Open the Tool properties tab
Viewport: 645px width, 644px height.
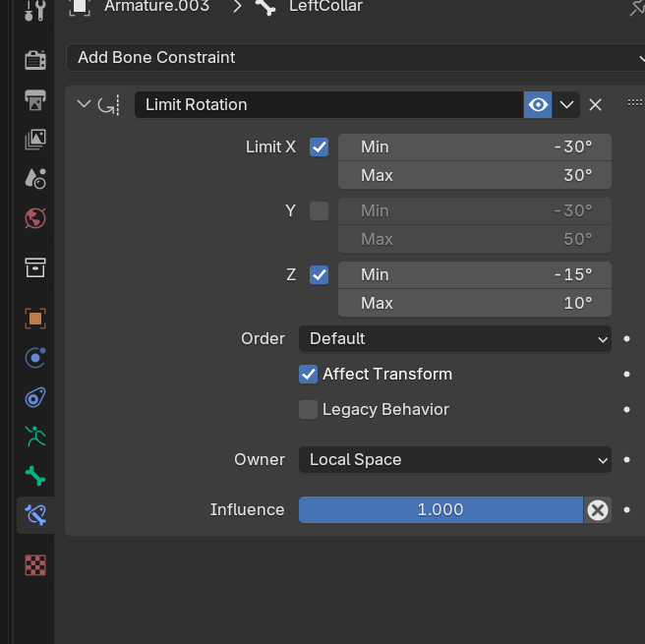coord(35,10)
